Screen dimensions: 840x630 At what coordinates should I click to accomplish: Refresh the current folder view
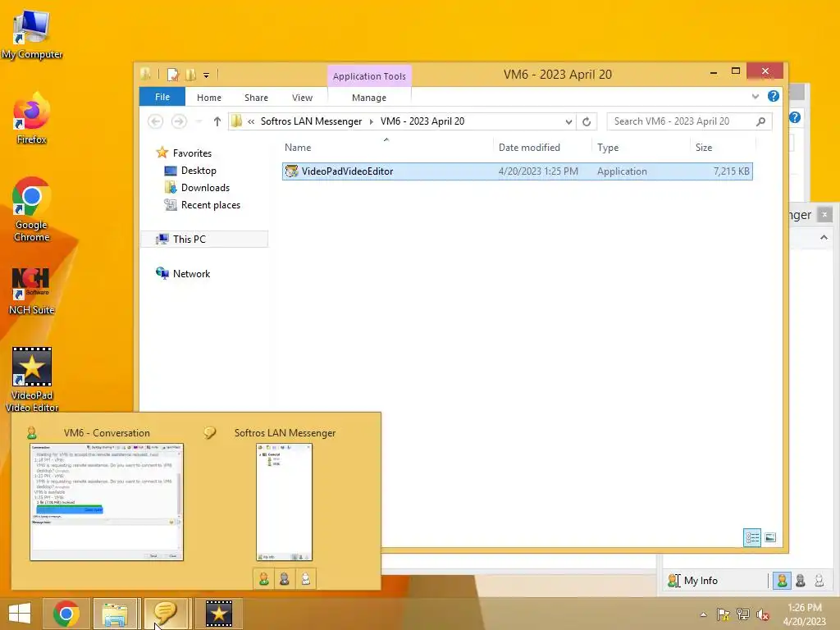[587, 121]
